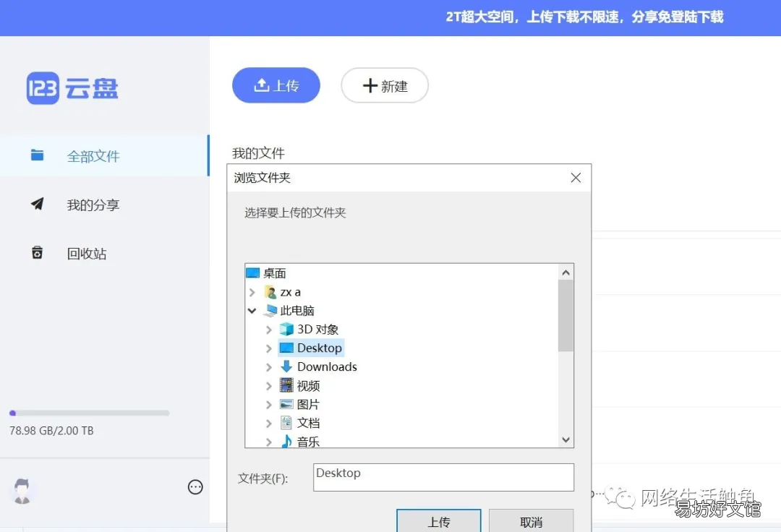This screenshot has height=532, width=781.
Task: Expand the Desktop folder
Action: 269,348
